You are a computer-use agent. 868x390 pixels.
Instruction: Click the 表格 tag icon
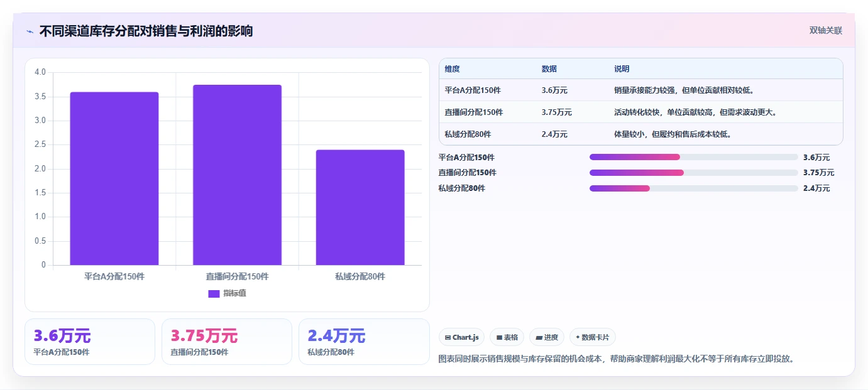pos(499,338)
